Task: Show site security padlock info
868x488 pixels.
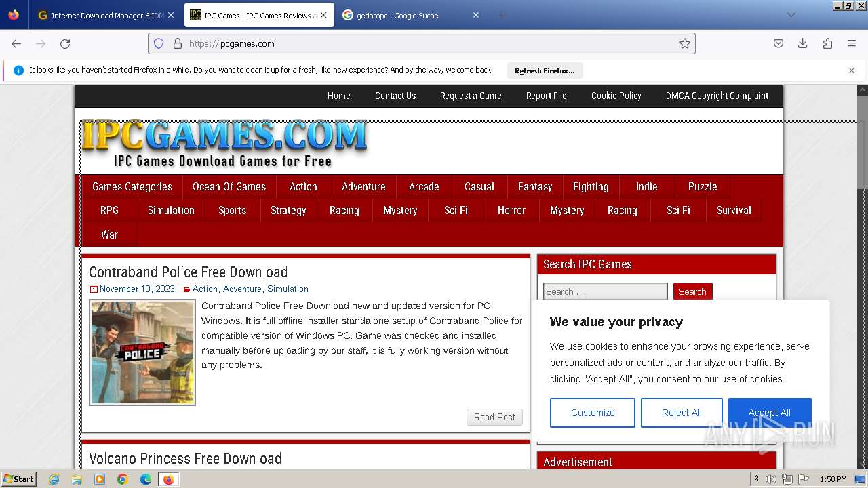Action: 178,43
